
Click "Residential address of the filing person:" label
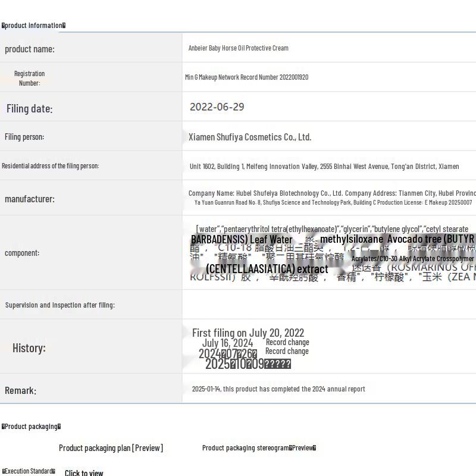[x=51, y=166]
